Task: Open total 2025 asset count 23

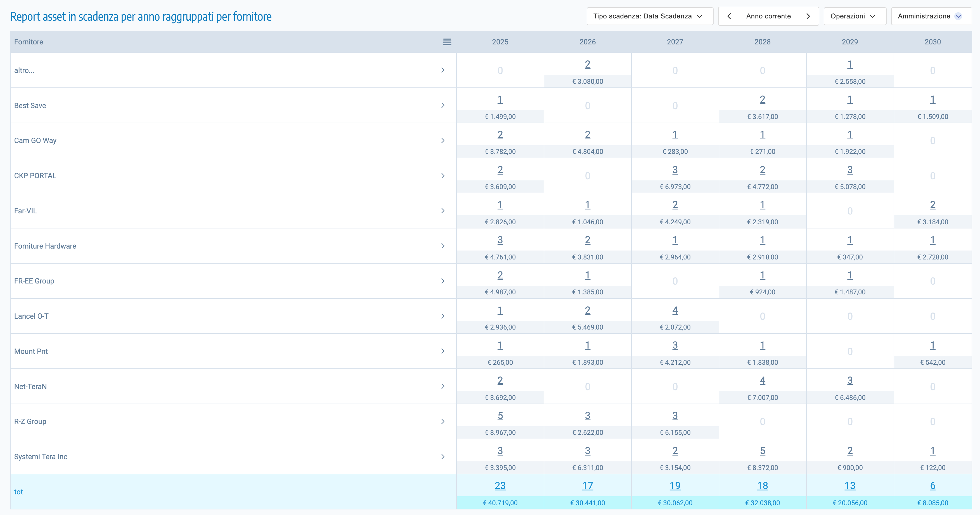Action: (x=500, y=486)
